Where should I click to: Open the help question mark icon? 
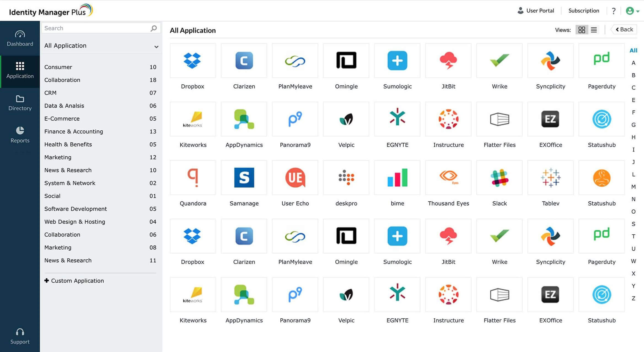point(614,11)
